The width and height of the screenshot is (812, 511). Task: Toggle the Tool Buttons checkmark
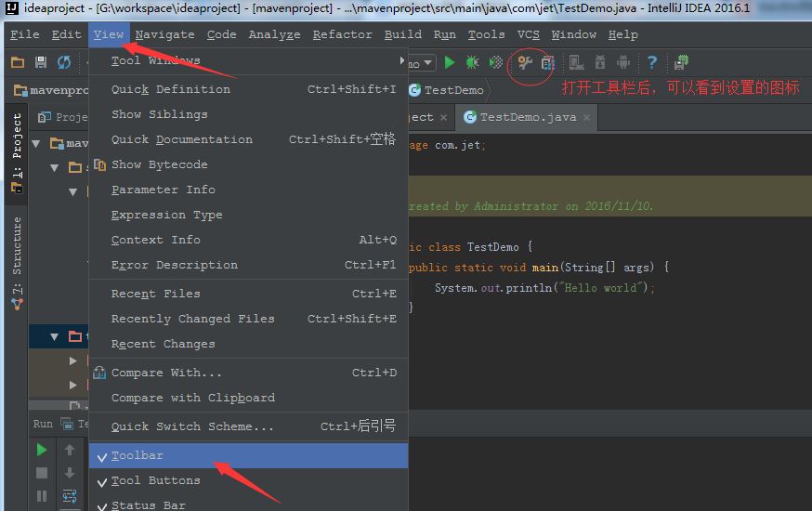pos(102,481)
